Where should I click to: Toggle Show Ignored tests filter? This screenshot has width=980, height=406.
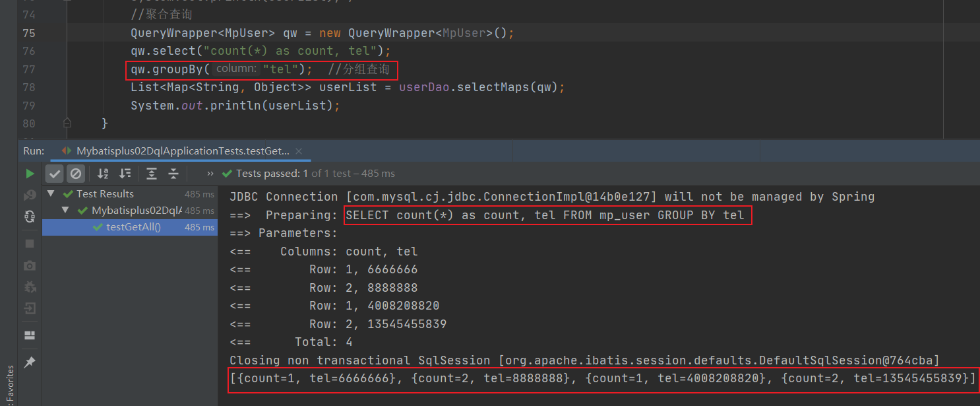coord(76,174)
